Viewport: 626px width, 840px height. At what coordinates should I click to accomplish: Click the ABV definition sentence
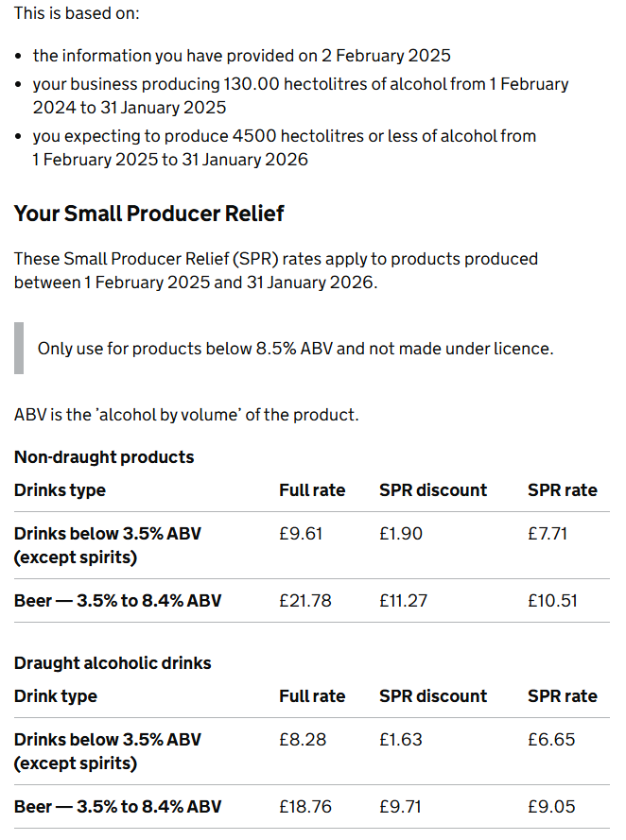point(186,415)
